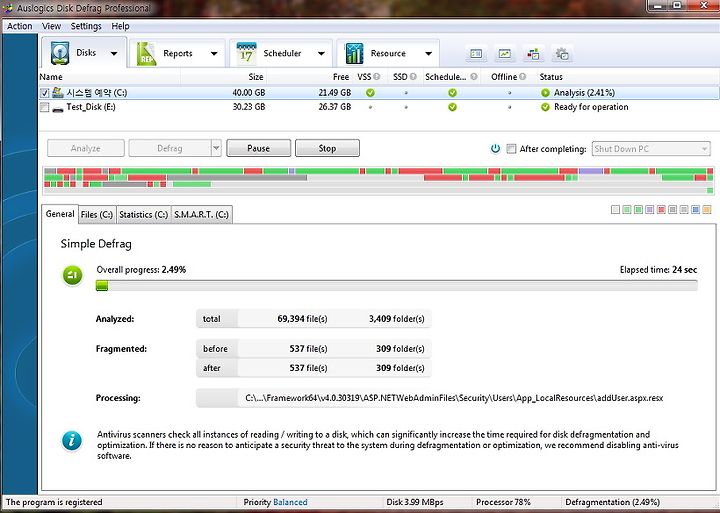Click the Disks hard drive icon
Image resolution: width=720 pixels, height=513 pixels.
coord(60,53)
